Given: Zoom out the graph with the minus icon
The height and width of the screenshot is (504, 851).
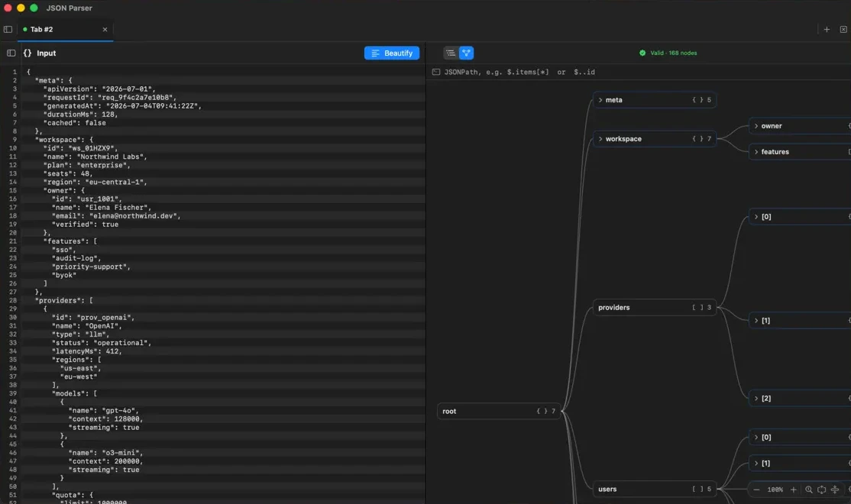Looking at the screenshot, I should (756, 490).
